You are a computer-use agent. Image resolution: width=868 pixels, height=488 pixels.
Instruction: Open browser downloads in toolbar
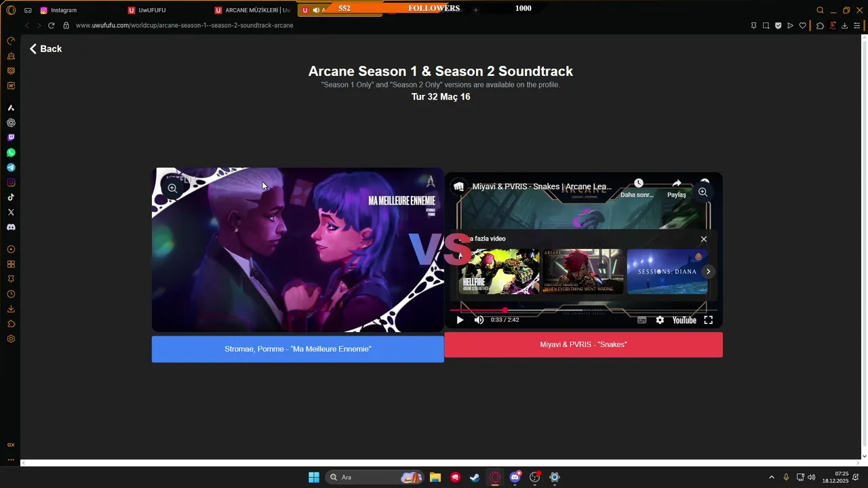pos(844,26)
